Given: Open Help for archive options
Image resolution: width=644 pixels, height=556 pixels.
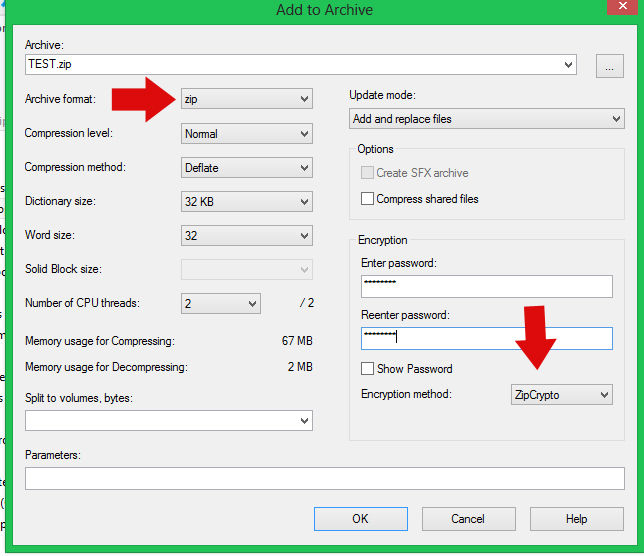Looking at the screenshot, I should point(576,519).
